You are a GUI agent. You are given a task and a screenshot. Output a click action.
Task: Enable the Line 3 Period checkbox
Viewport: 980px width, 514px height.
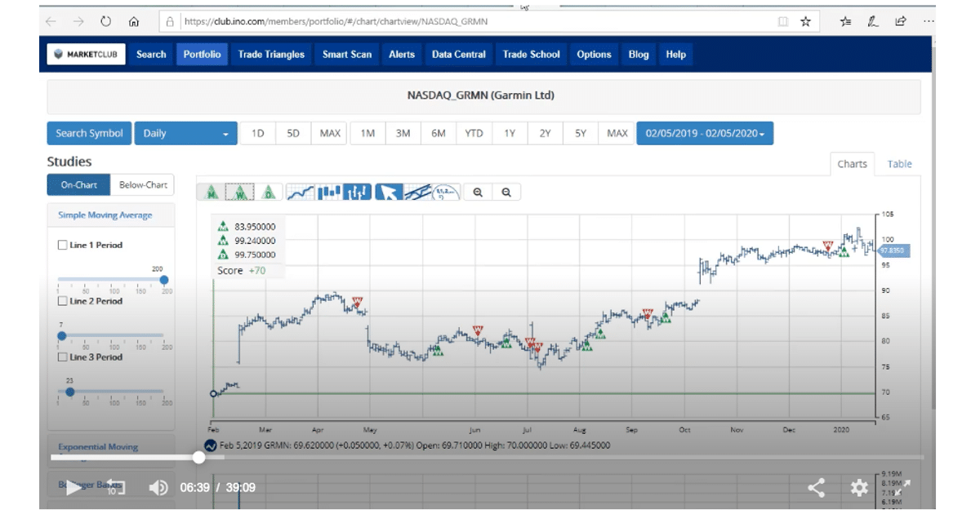click(63, 357)
